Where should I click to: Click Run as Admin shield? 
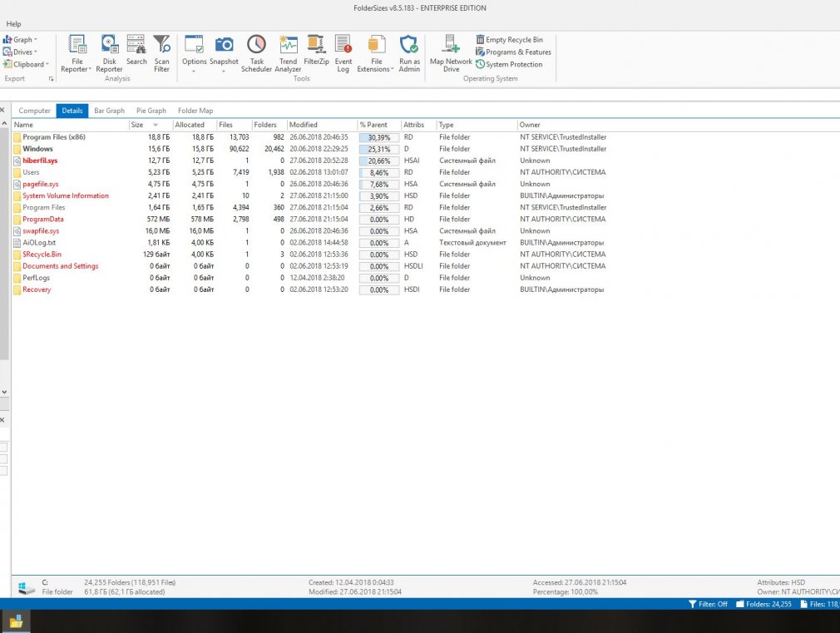pyautogui.click(x=408, y=44)
